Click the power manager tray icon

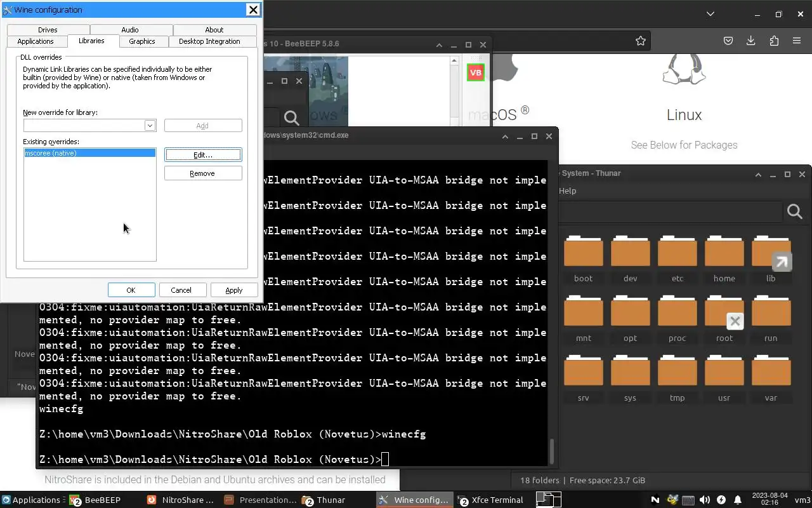pyautogui.click(x=721, y=500)
